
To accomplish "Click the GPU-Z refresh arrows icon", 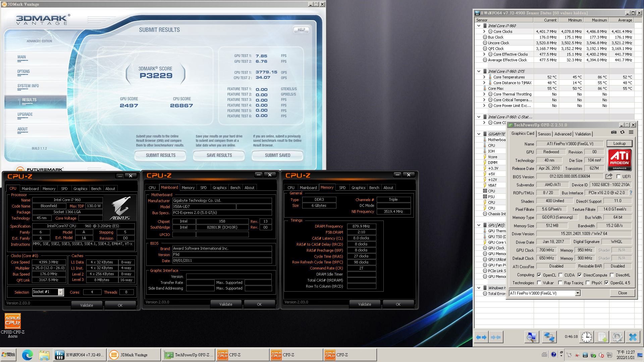I will coord(622,132).
